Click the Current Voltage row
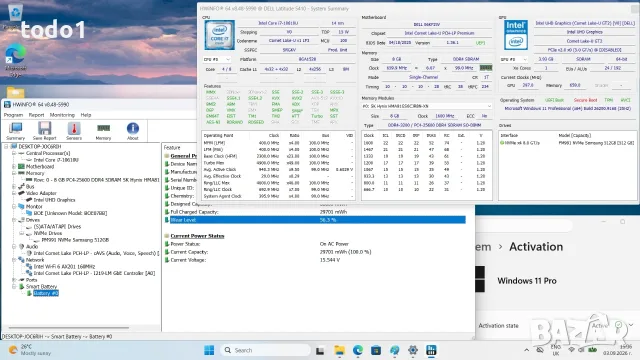This screenshot has height=360, width=640. 315,260
